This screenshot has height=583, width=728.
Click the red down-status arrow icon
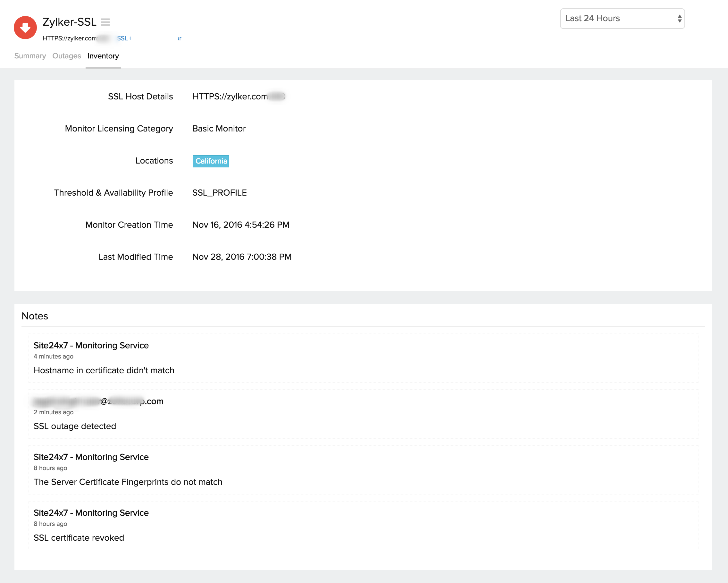(x=25, y=27)
